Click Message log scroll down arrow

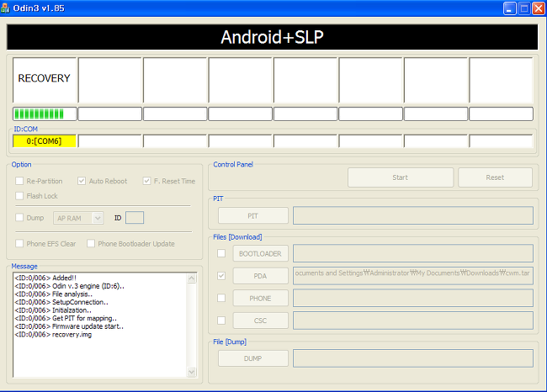[192, 372]
